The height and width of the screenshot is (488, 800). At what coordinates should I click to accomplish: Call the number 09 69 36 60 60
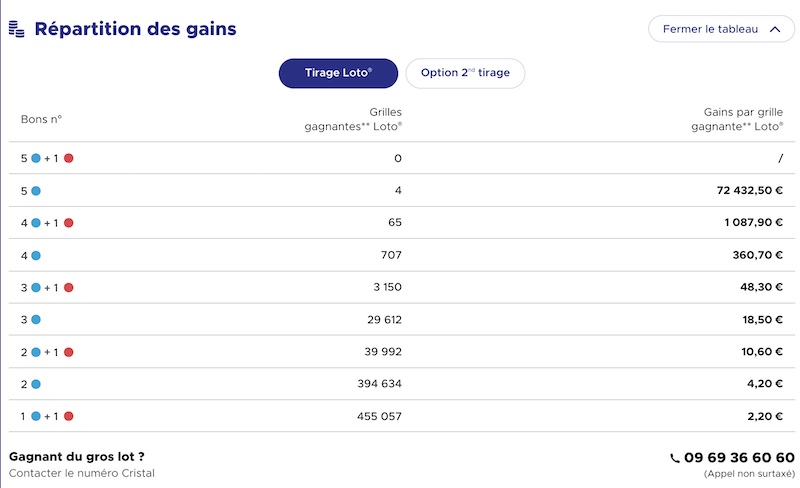[x=739, y=457]
